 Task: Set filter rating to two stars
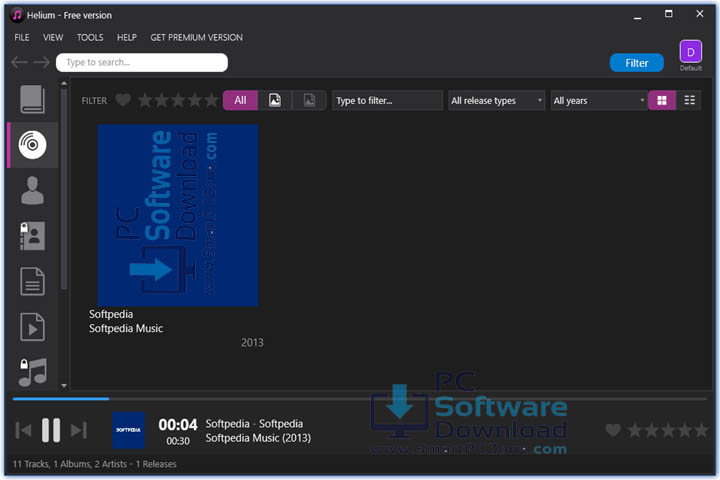click(x=162, y=100)
